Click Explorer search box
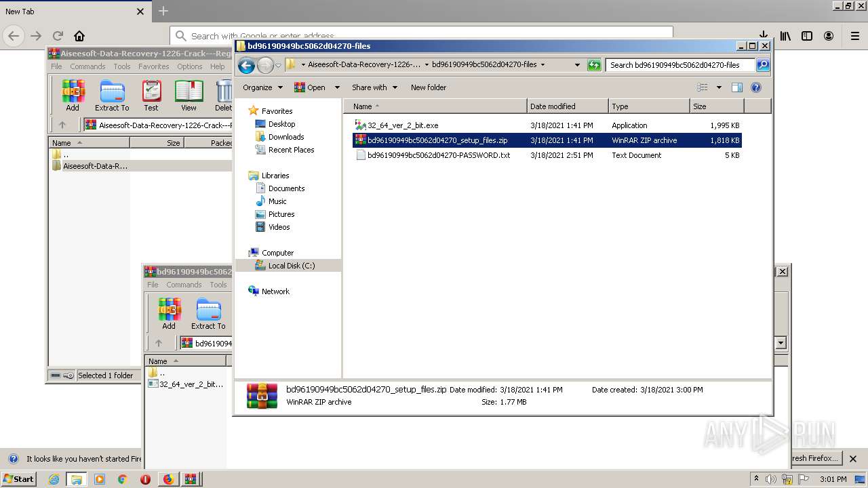Image resolution: width=868 pixels, height=488 pixels. 680,65
